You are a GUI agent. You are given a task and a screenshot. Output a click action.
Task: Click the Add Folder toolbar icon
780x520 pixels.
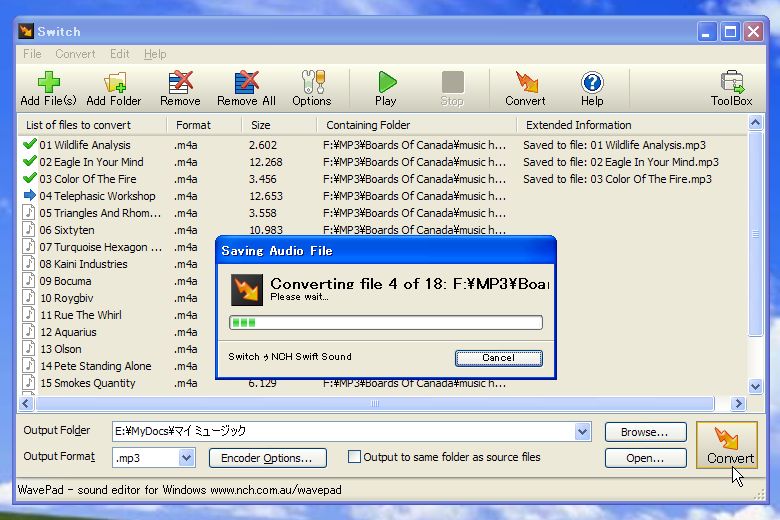[114, 82]
